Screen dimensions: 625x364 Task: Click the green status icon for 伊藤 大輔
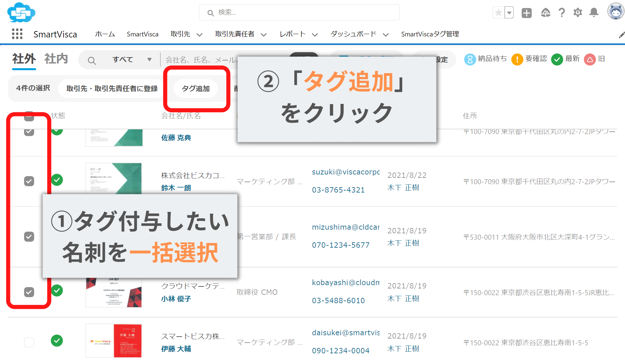pos(57,341)
